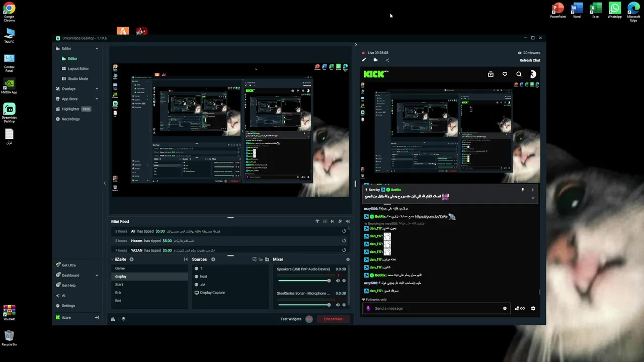Mute SteelSeries Sonar Microphone
This screenshot has width=644, height=362.
point(338,305)
